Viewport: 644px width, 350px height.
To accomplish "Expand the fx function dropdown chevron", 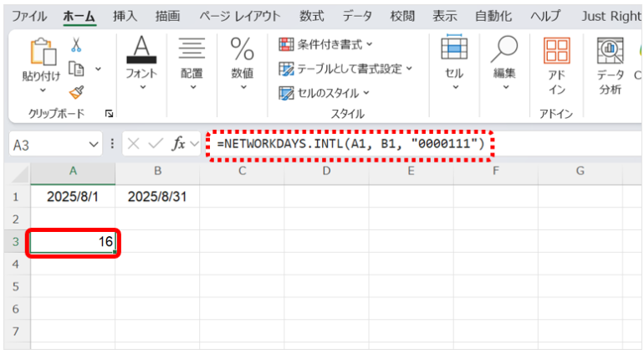I will pos(194,144).
